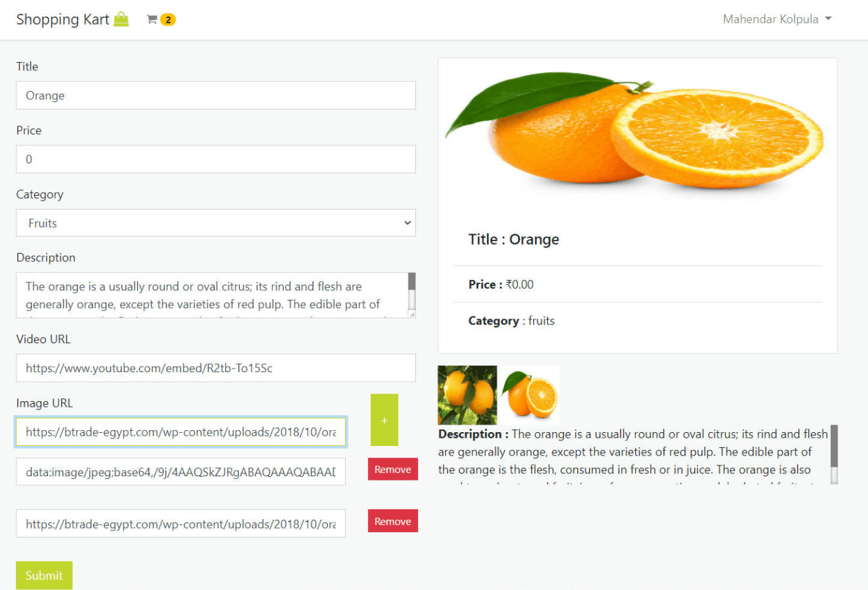Open the Mahendar Kolpula user dropdown
The width and height of the screenshot is (868, 590).
pyautogui.click(x=777, y=19)
